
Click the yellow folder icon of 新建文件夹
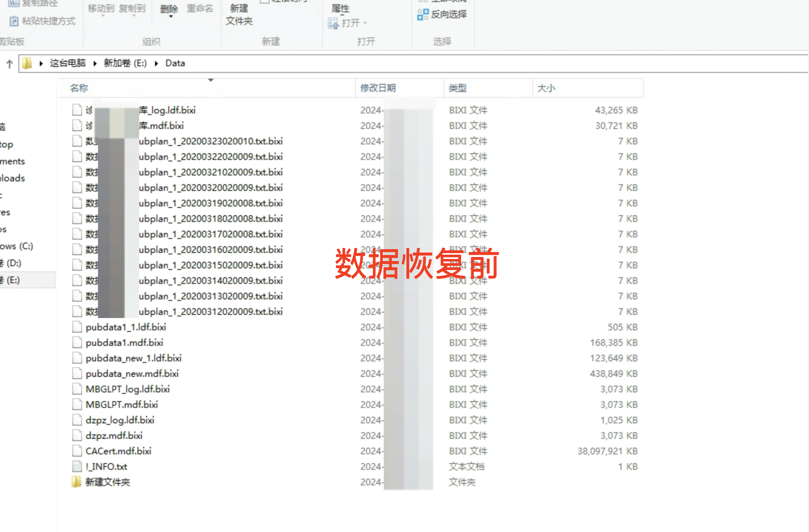(x=76, y=482)
